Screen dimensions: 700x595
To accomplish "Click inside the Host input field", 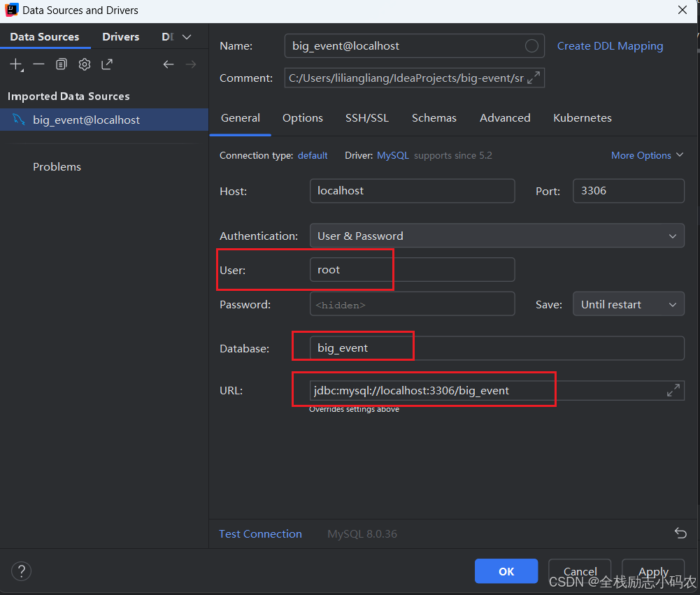I will [x=412, y=190].
